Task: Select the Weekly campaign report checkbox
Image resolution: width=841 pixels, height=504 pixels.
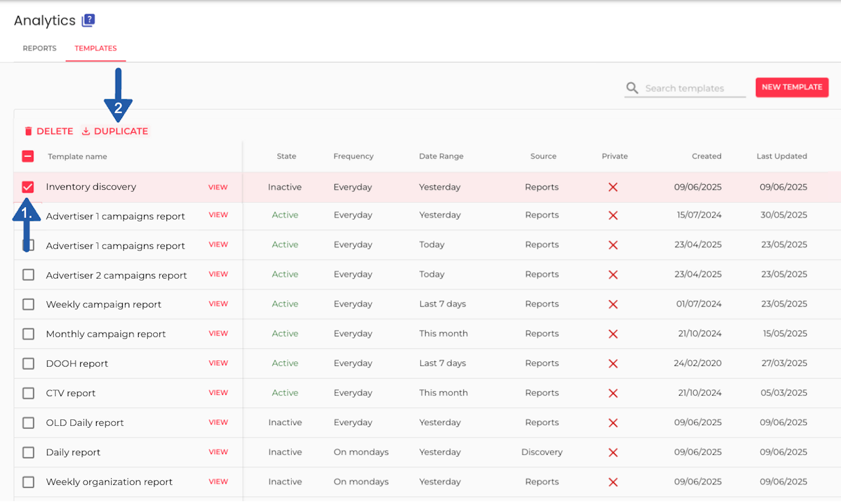Action: pyautogui.click(x=28, y=304)
